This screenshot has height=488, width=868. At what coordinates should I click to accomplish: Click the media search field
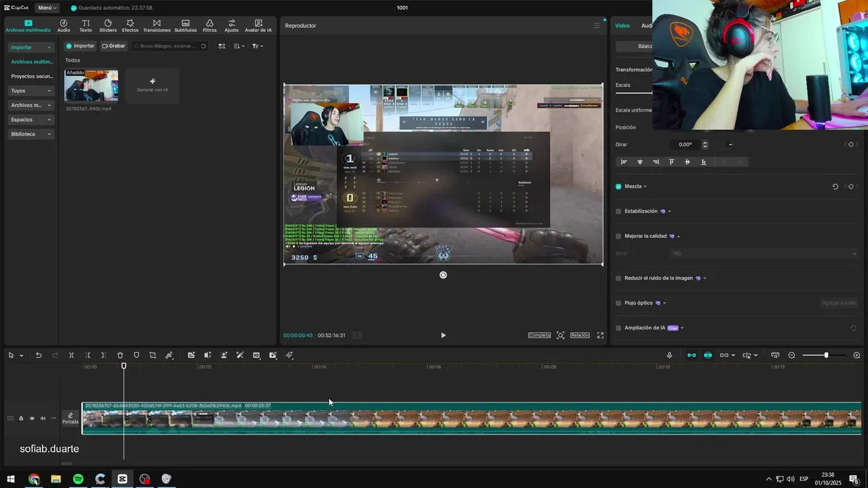(171, 46)
